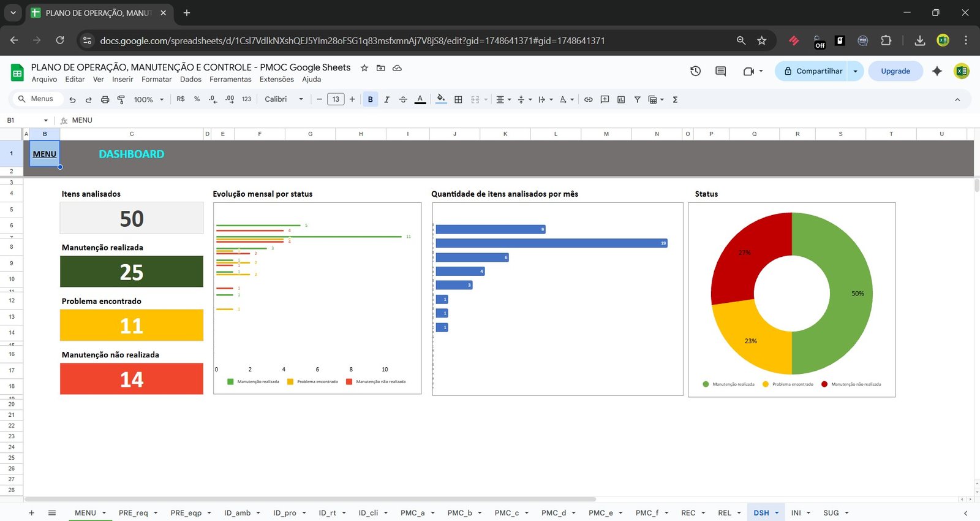Click the MENU link in cell B1
This screenshot has height=521, width=980.
[x=44, y=154]
